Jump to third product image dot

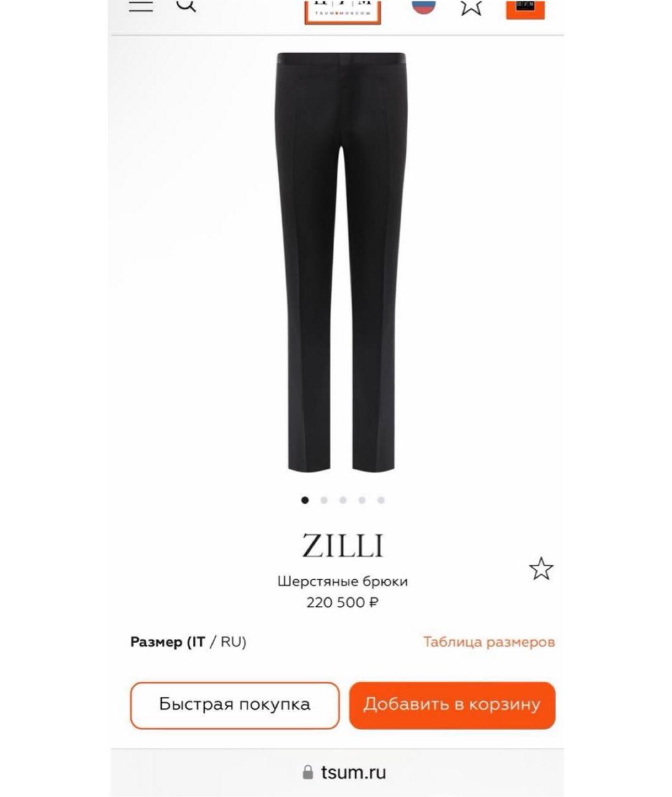pyautogui.click(x=343, y=500)
